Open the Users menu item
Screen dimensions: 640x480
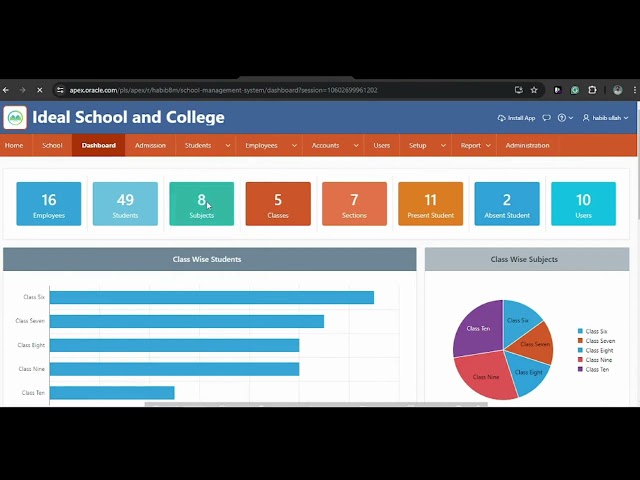382,145
